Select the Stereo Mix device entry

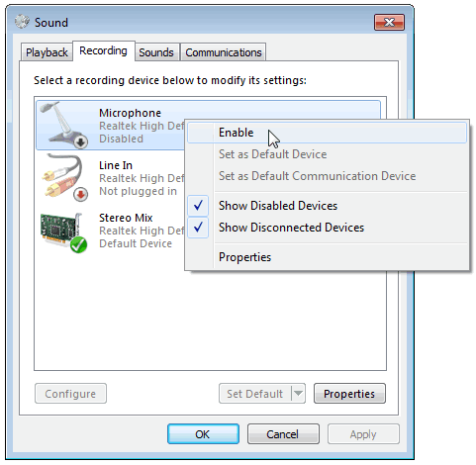pos(112,231)
